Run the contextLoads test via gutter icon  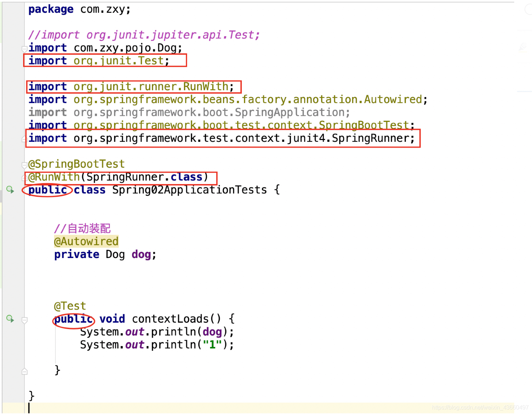[10, 319]
